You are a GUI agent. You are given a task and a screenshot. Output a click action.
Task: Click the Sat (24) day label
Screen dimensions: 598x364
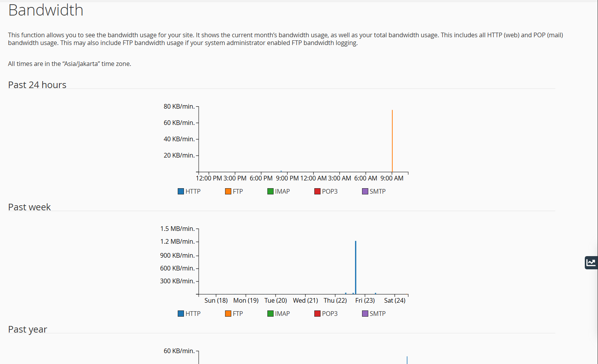[x=395, y=300]
